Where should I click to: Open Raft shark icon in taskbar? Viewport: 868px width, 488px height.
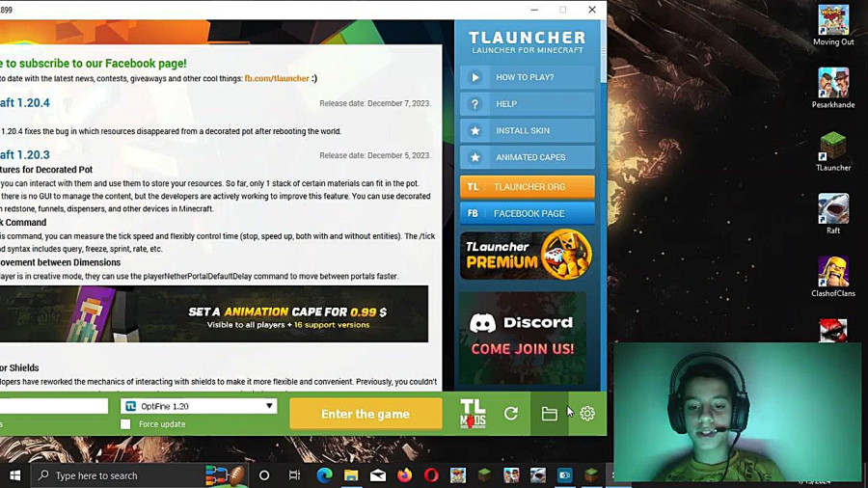tap(537, 475)
